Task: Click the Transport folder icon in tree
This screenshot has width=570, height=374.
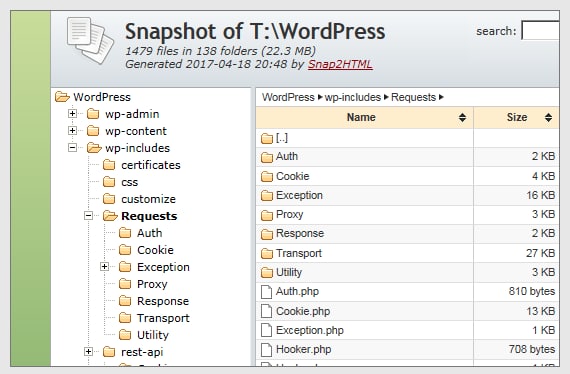Action: (125, 318)
